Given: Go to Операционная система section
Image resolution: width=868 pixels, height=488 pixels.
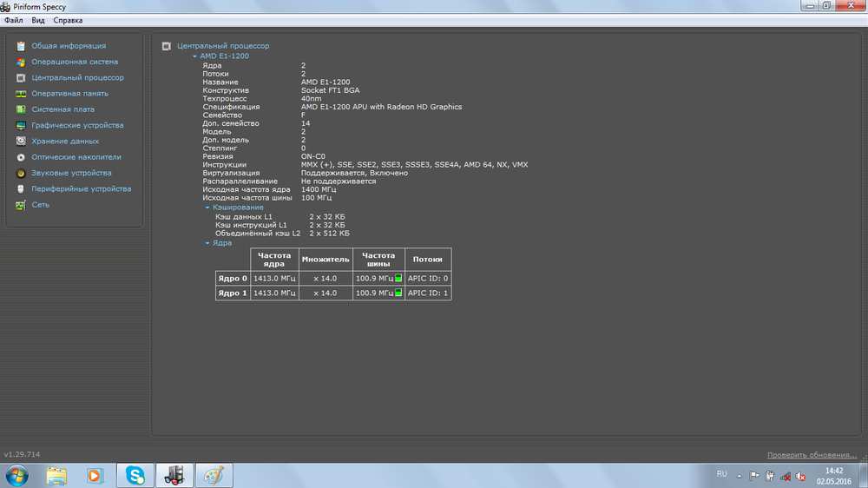Looking at the screenshot, I should pyautogui.click(x=75, y=62).
